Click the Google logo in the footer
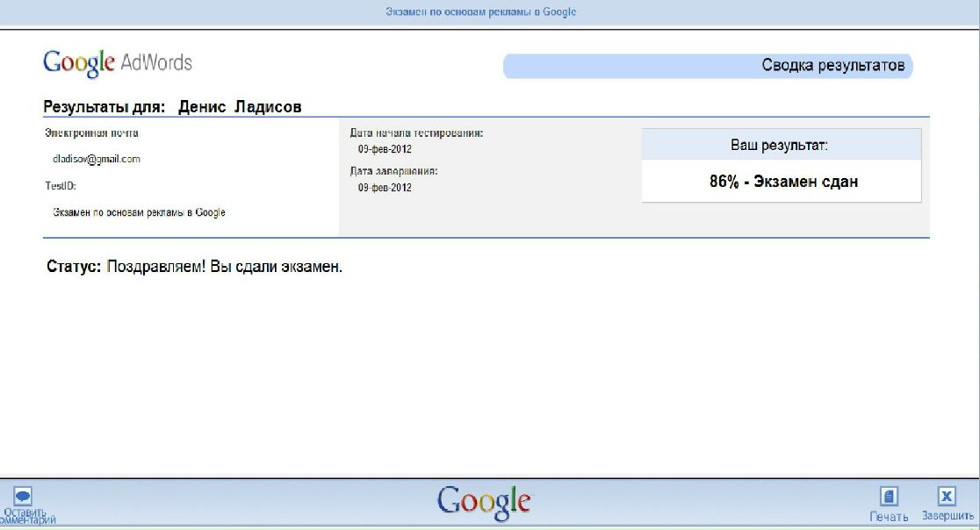The image size is (980, 530). click(484, 501)
